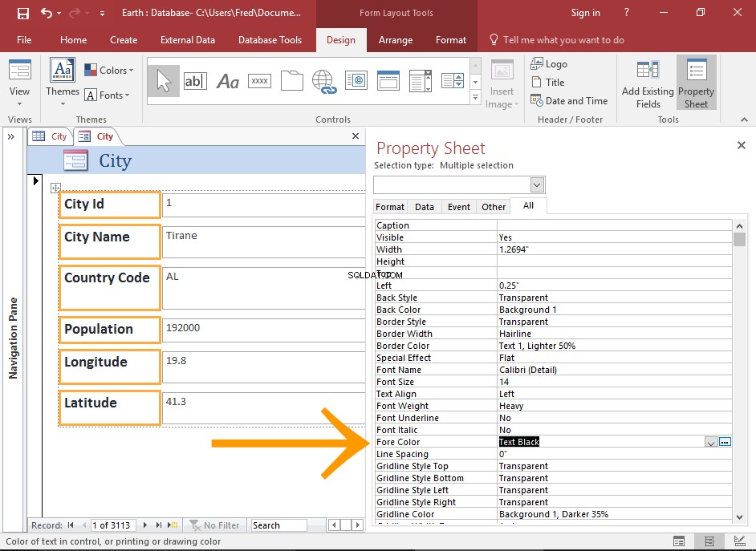Insert a Title in the header
This screenshot has height=551, width=756.
click(x=547, y=83)
